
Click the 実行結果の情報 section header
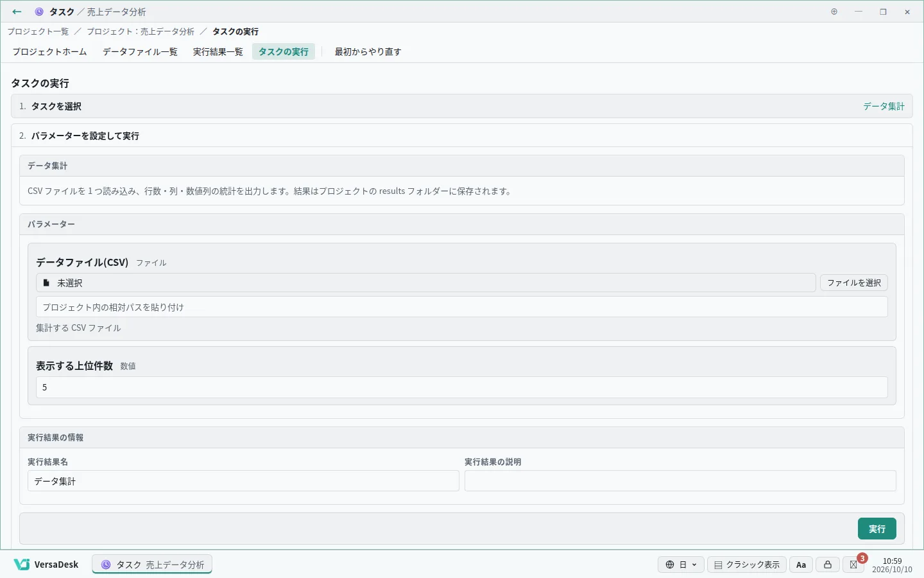tap(462, 437)
